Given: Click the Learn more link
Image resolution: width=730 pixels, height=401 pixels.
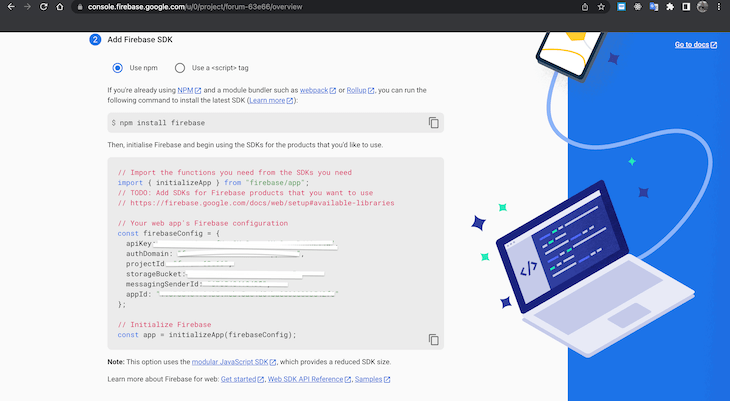Looking at the screenshot, I should pyautogui.click(x=267, y=101).
